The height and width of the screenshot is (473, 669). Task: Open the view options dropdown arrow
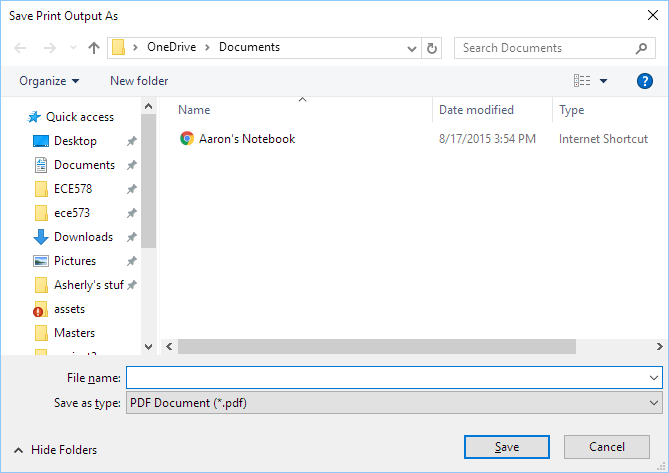[x=603, y=81]
